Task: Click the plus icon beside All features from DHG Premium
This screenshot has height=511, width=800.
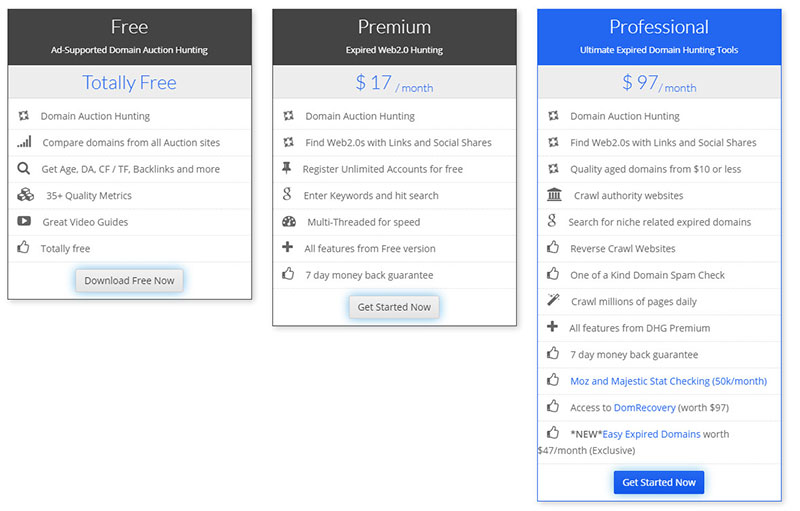Action: [553, 327]
